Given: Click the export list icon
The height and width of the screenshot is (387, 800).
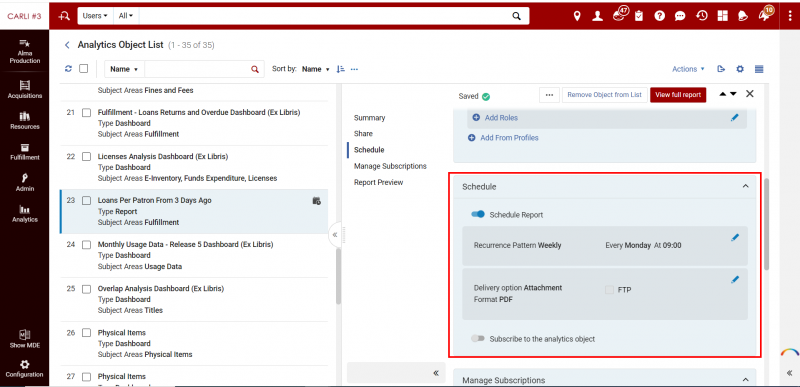Looking at the screenshot, I should [721, 69].
